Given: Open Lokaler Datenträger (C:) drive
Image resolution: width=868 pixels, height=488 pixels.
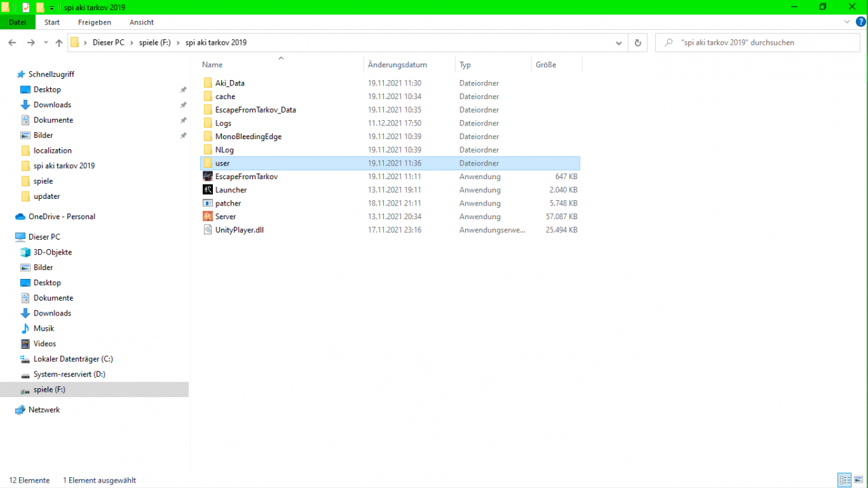Looking at the screenshot, I should (73, 359).
